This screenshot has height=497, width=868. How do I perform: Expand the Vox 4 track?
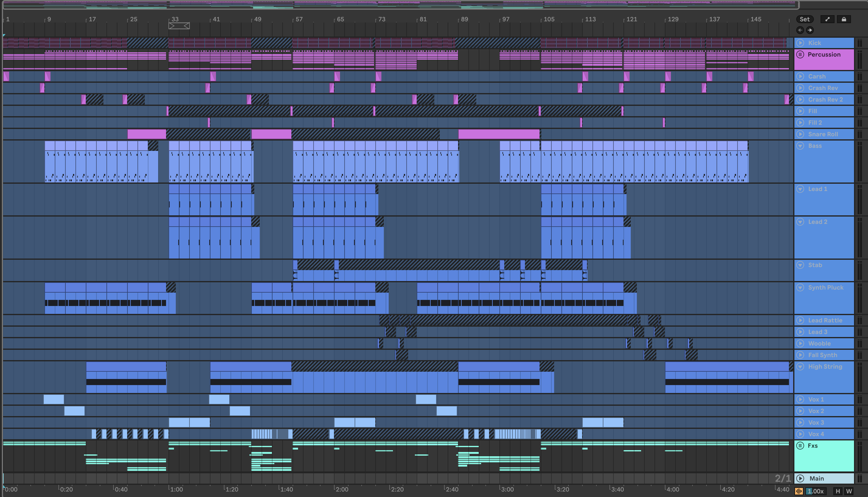[x=800, y=434]
